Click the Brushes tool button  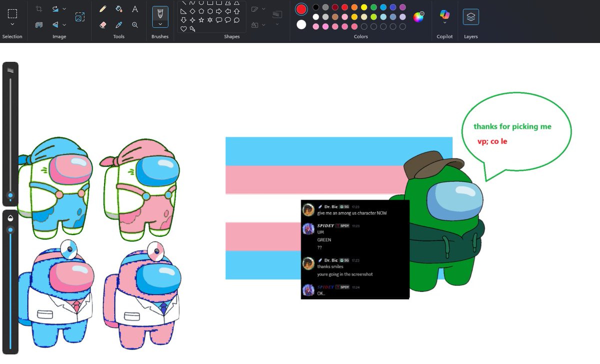pos(160,13)
